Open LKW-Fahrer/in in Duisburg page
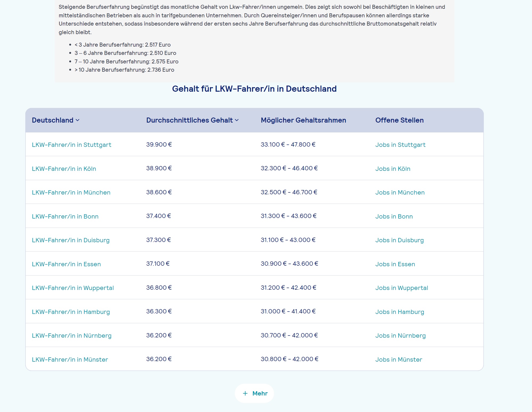Image resolution: width=532 pixels, height=412 pixels. 71,240
